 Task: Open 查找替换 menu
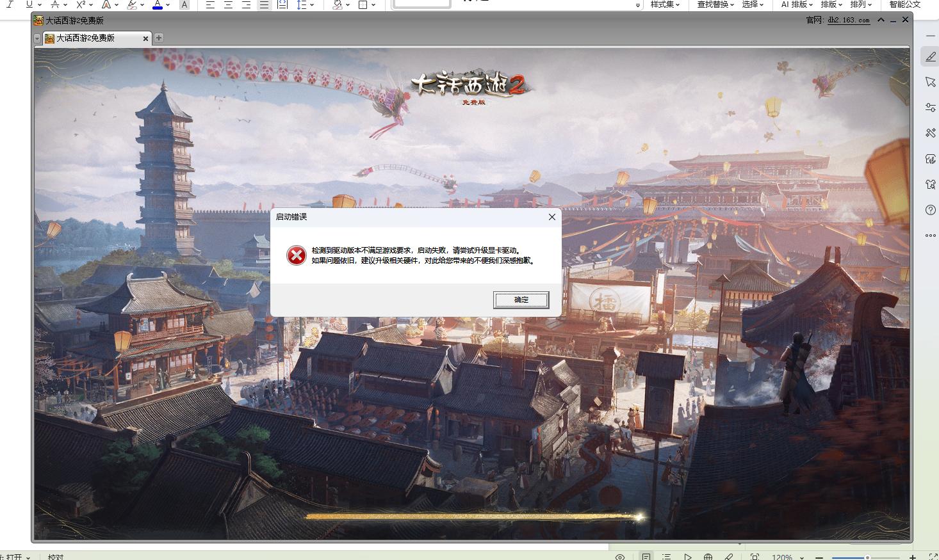[715, 4]
